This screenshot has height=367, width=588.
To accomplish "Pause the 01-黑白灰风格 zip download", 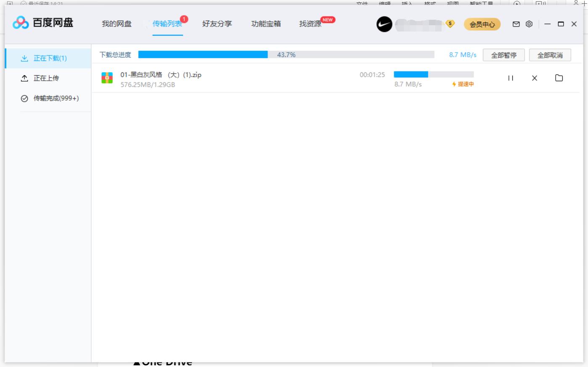I will (511, 78).
